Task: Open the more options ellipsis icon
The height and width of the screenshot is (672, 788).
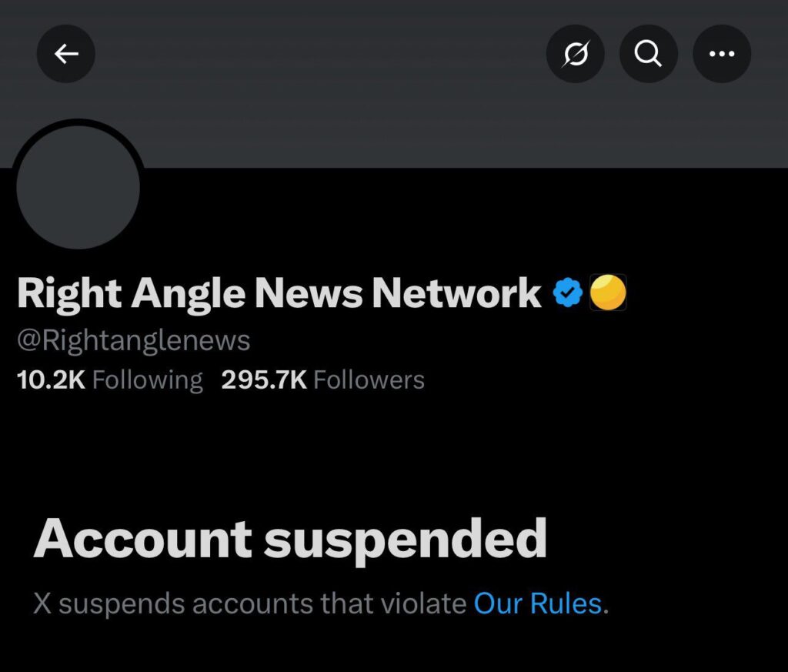Action: pyautogui.click(x=722, y=53)
